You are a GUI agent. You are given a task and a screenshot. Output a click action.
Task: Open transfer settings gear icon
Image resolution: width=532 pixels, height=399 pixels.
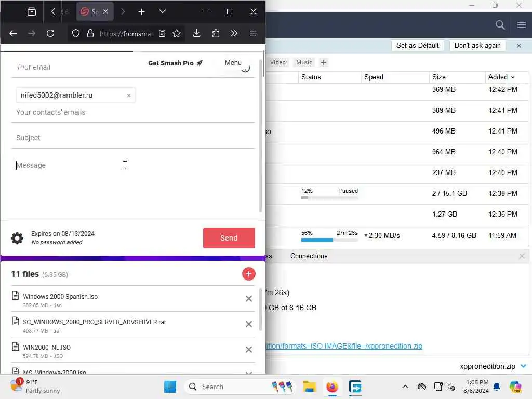[x=17, y=238]
